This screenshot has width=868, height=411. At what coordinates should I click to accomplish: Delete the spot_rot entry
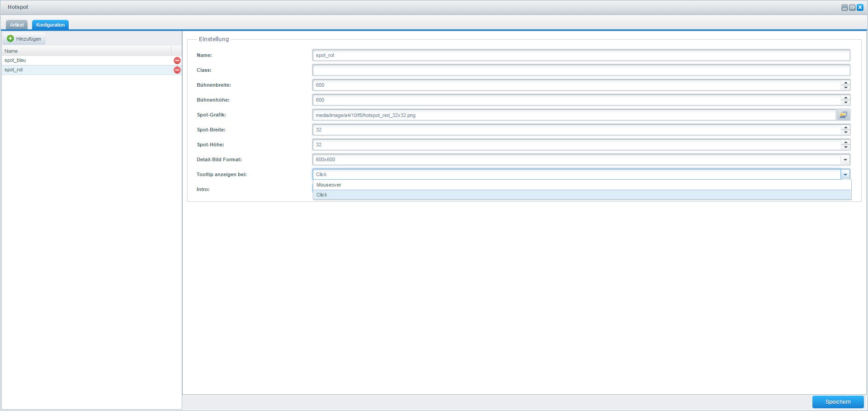pyautogui.click(x=177, y=70)
